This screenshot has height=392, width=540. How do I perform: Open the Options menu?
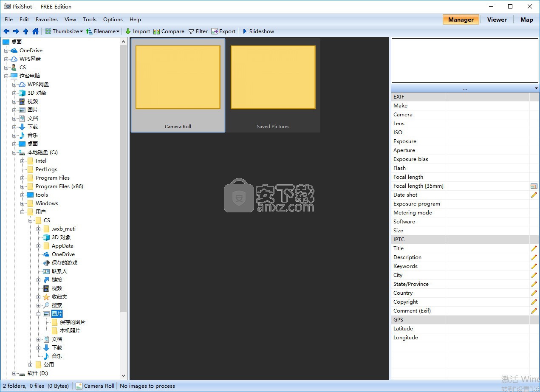pos(113,20)
